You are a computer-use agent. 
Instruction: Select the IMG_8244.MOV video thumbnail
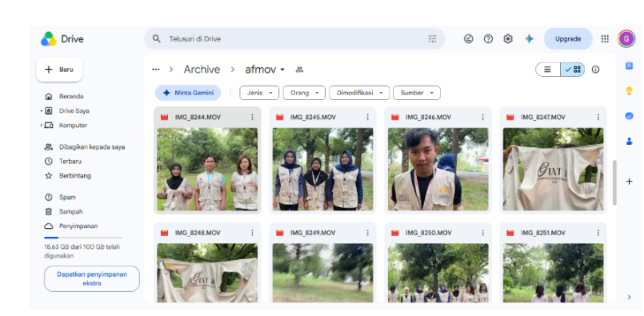point(207,170)
